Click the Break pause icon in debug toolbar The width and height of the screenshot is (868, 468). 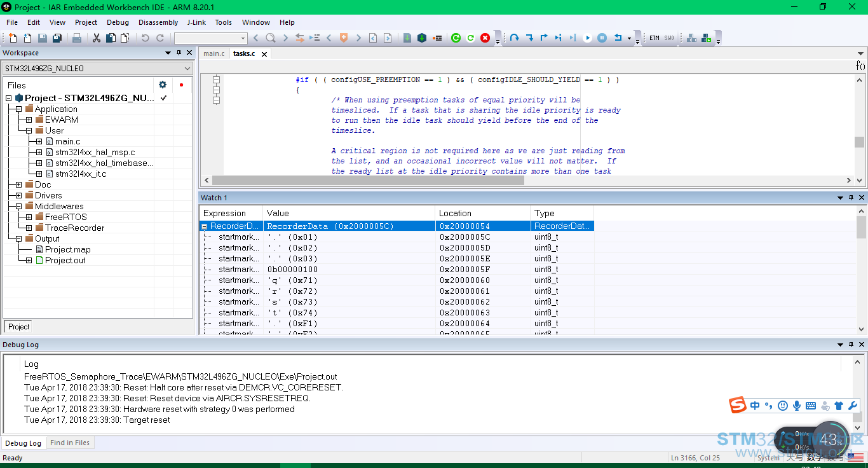(602, 38)
